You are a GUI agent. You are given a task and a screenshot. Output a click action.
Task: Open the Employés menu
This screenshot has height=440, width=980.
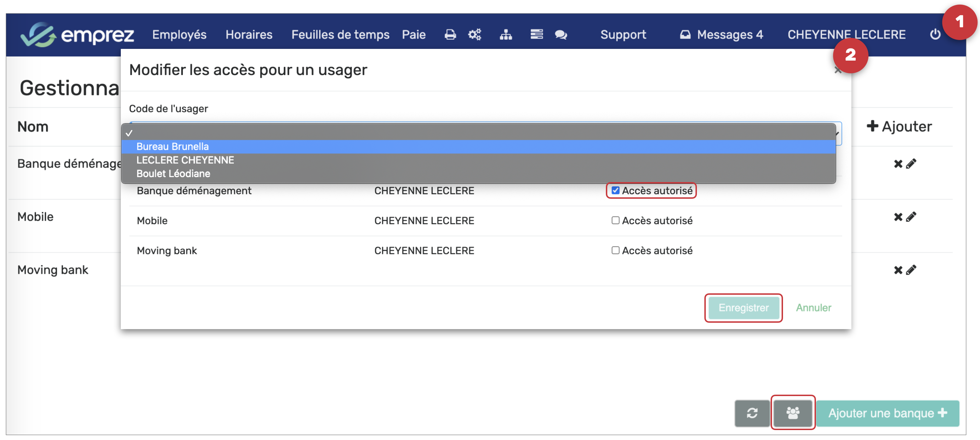(179, 35)
